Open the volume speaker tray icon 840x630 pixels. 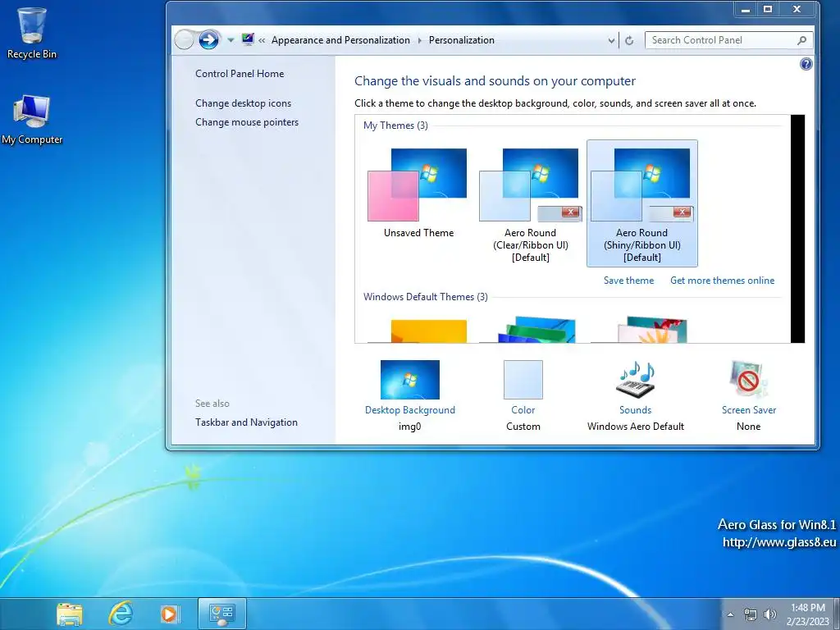tap(769, 614)
